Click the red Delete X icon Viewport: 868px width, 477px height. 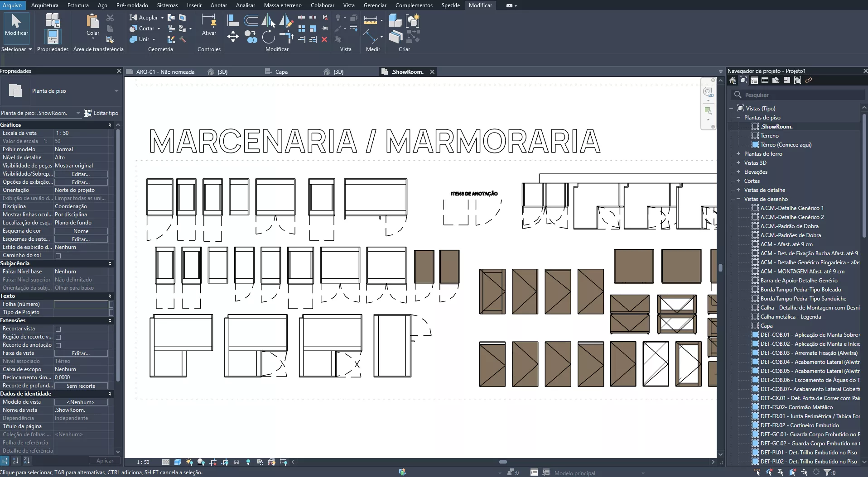click(324, 40)
